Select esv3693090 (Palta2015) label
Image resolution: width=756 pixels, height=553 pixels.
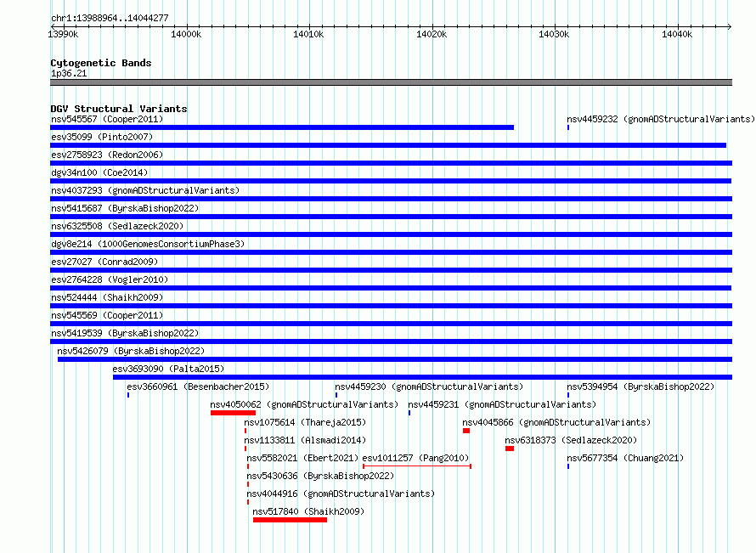[168, 369]
